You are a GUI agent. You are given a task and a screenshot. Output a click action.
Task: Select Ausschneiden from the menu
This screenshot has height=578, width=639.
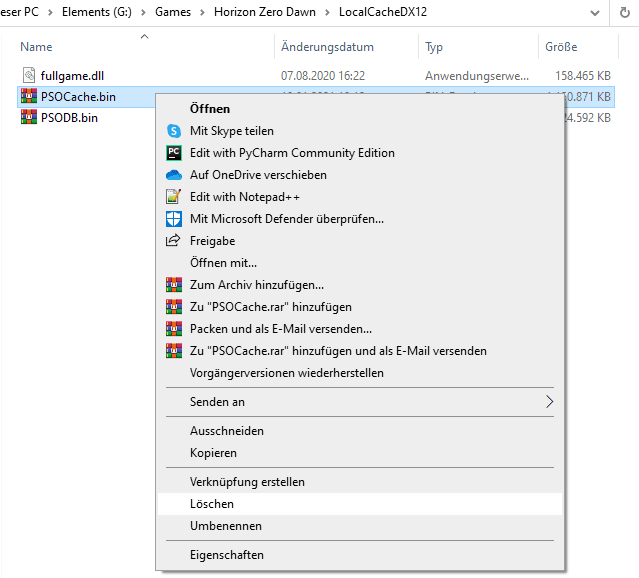[360, 431]
